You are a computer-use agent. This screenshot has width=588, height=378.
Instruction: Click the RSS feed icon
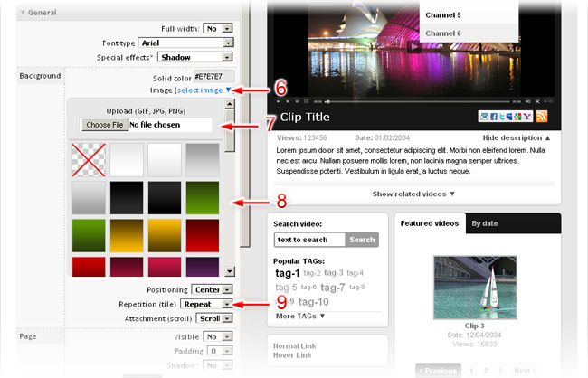click(x=543, y=117)
